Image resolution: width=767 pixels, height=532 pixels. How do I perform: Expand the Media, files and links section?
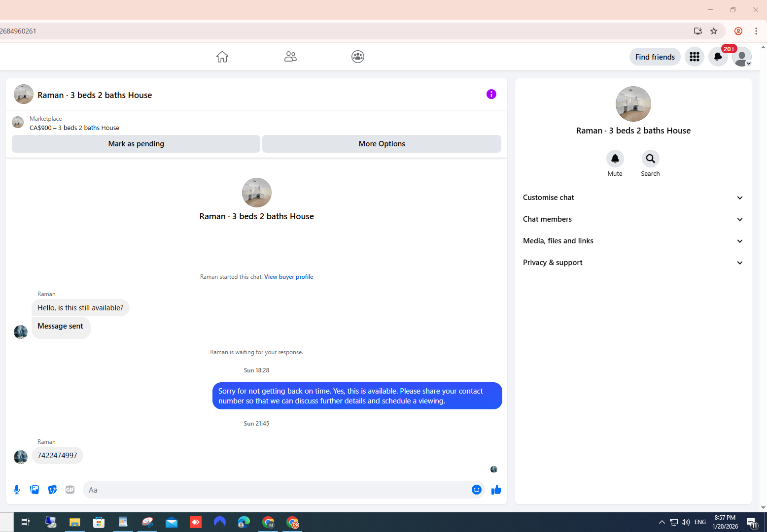pyautogui.click(x=633, y=241)
